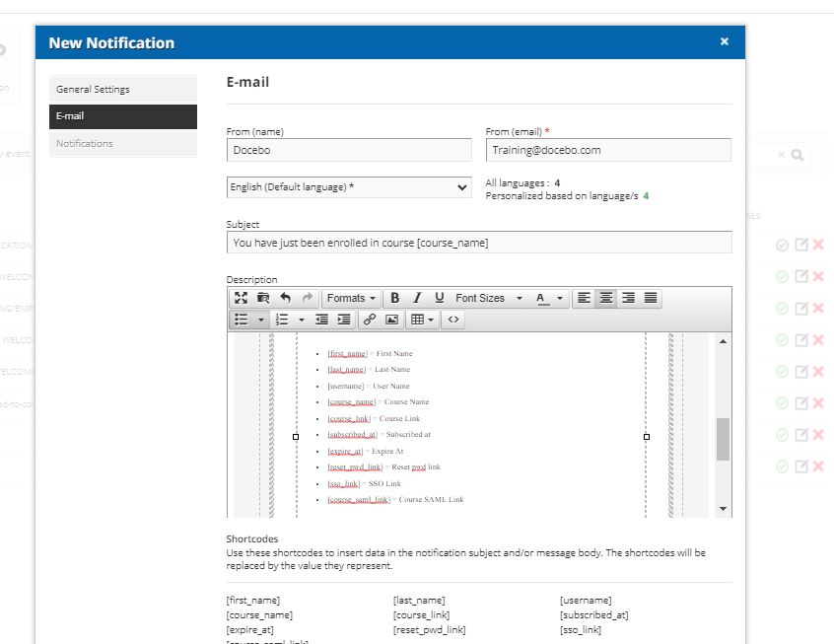This screenshot has height=644, width=834.
Task: Click the search magnifier in the background page
Action: click(798, 155)
